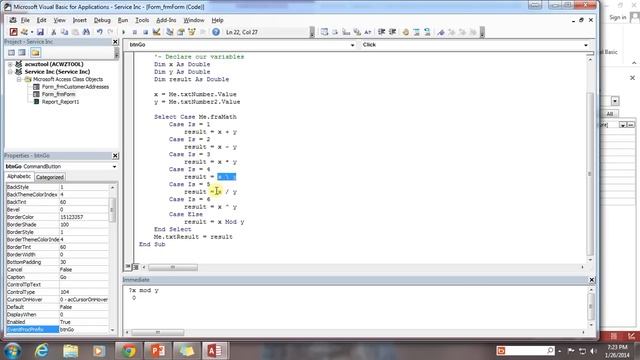Switch to Full Module View button
This screenshot has height=360, width=640.
[x=136, y=267]
